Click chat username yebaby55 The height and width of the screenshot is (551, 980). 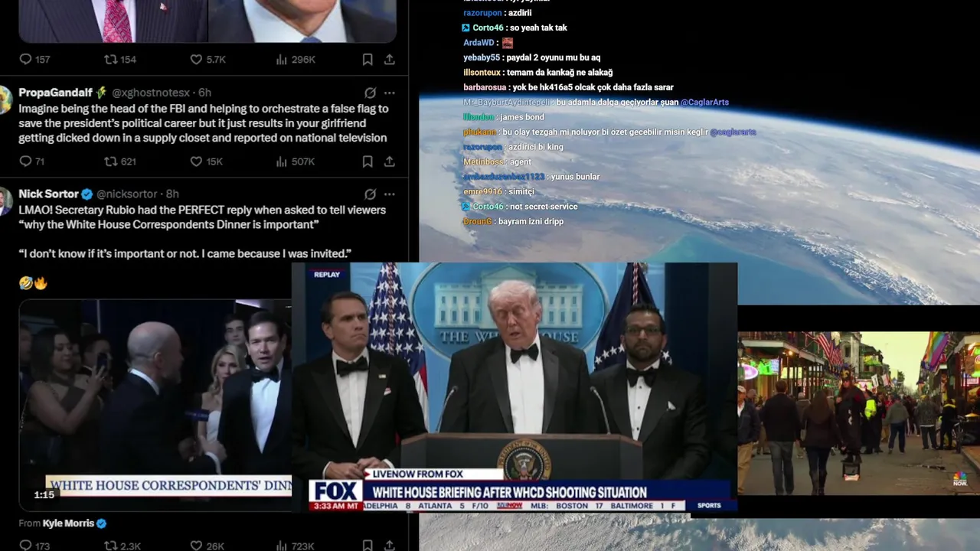(x=482, y=57)
